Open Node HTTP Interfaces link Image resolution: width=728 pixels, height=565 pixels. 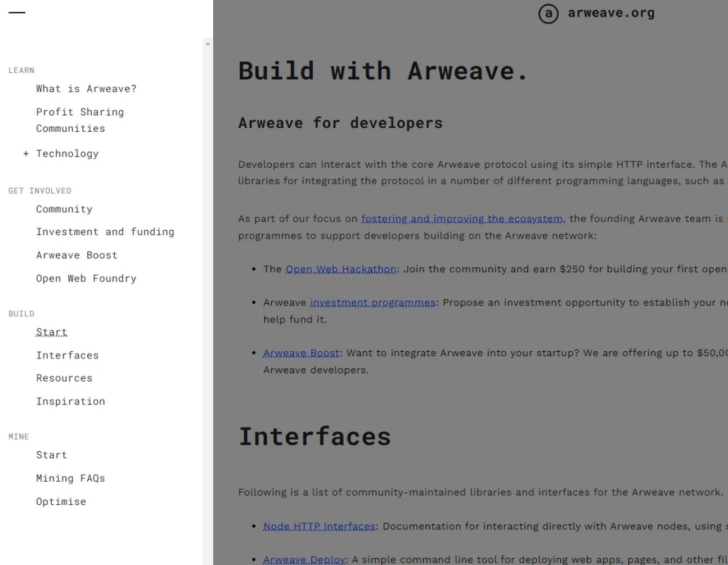319,527
